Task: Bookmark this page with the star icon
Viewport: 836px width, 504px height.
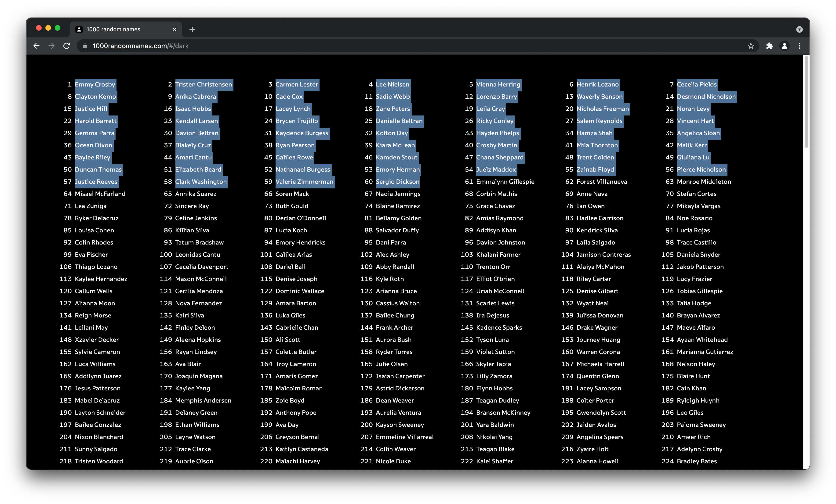Action: click(x=751, y=46)
